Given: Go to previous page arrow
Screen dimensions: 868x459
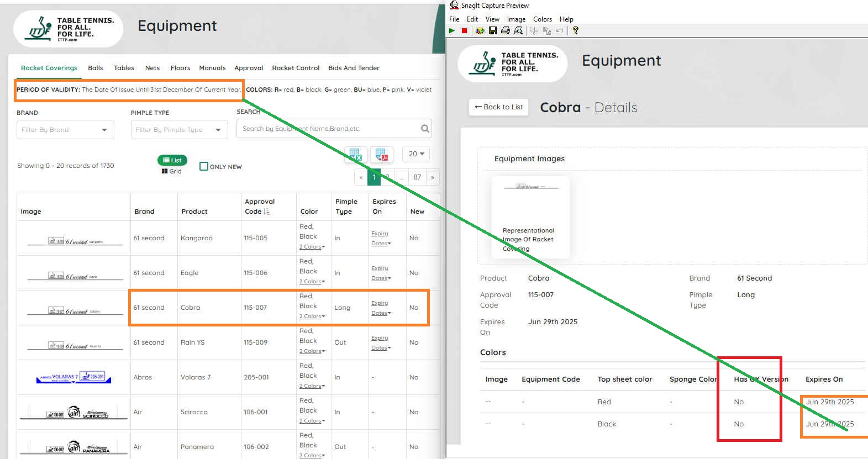Looking at the screenshot, I should [x=361, y=177].
